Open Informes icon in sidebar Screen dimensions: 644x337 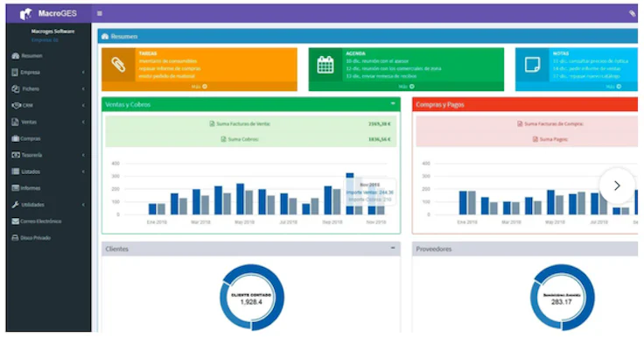coord(16,188)
